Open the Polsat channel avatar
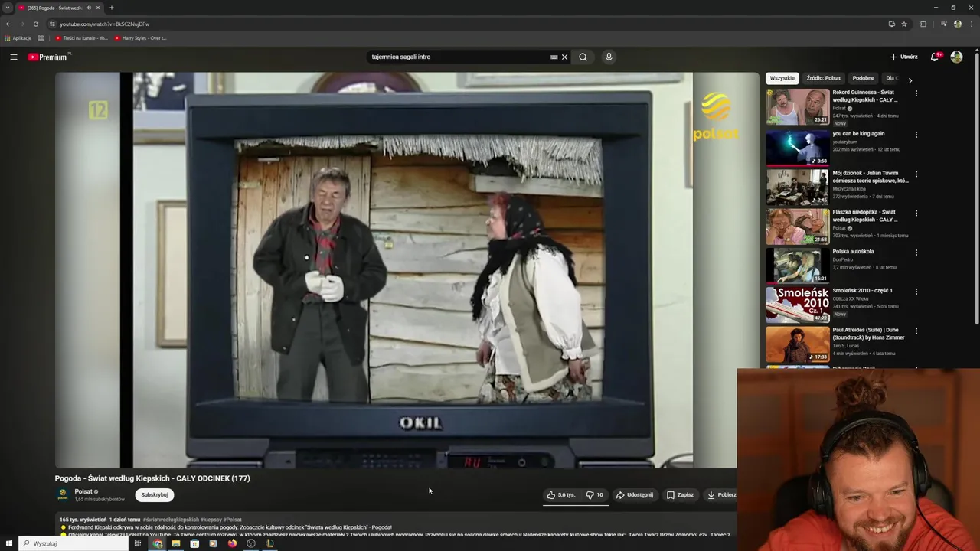980x551 pixels. tap(63, 494)
